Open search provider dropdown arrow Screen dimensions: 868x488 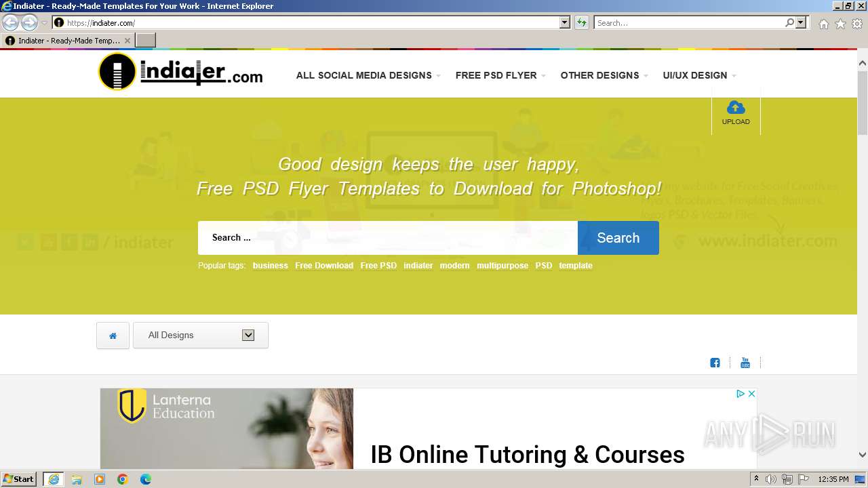802,22
